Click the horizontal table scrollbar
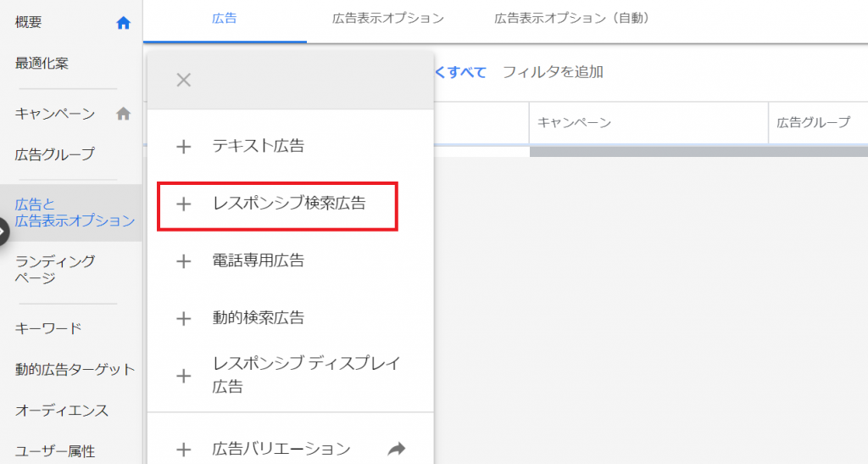 (x=698, y=151)
